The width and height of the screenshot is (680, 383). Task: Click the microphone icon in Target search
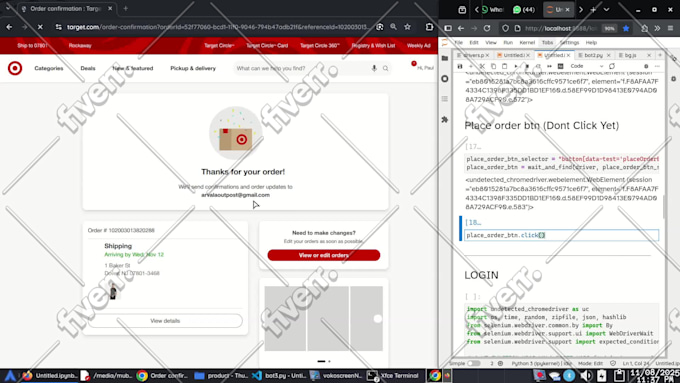click(x=374, y=68)
